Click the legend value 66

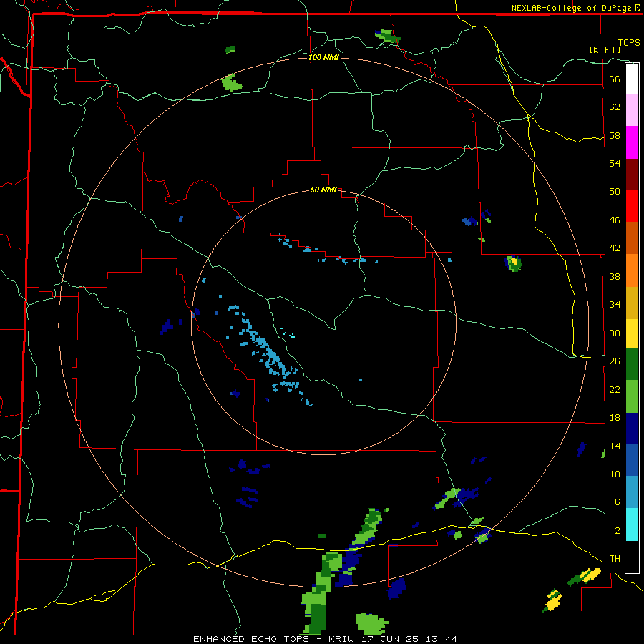615,79
